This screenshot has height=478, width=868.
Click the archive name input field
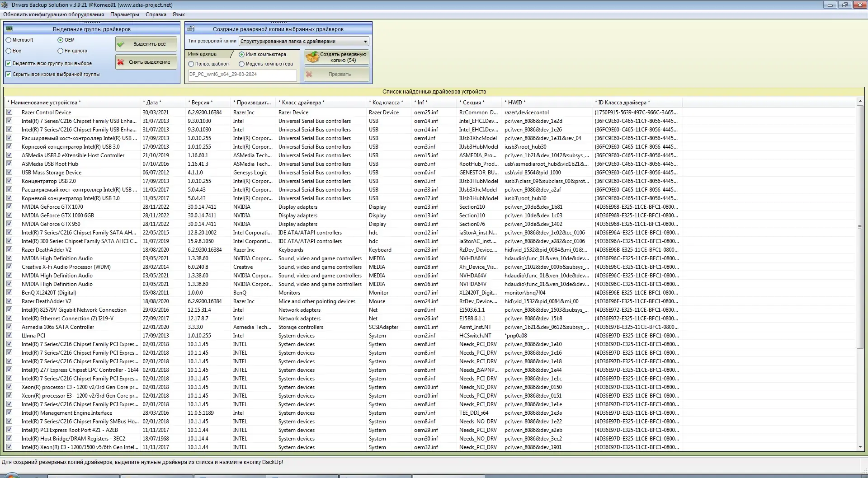pos(242,75)
